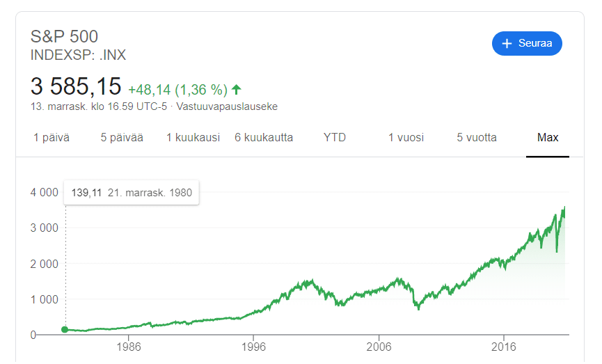This screenshot has height=364, width=602.
Task: Open the Vastuuvapauslauseke disclaimer link
Action: pos(227,106)
